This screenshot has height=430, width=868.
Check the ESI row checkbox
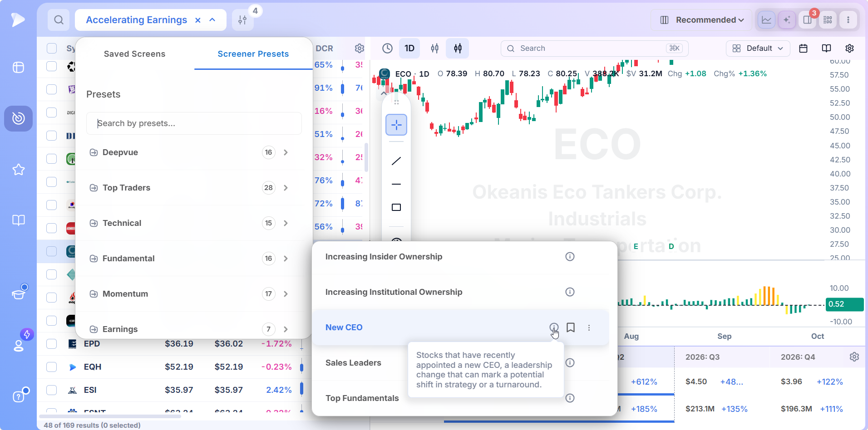coord(52,390)
